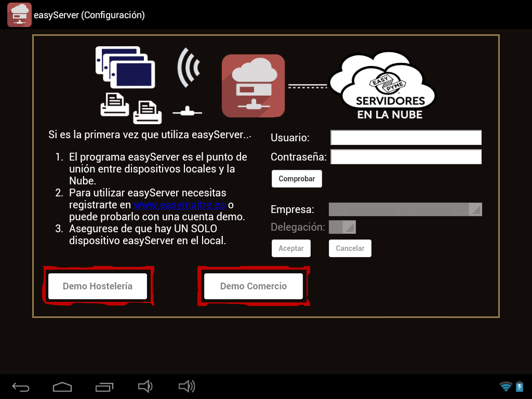Tap the Android back navigation icon

pos(21,387)
